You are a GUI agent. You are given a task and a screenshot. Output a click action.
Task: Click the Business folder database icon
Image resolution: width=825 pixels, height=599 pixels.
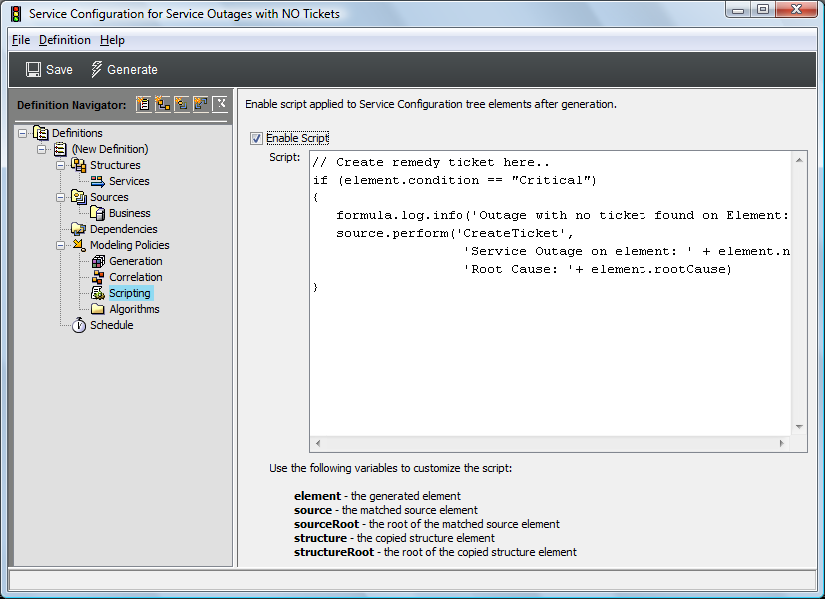coord(98,213)
